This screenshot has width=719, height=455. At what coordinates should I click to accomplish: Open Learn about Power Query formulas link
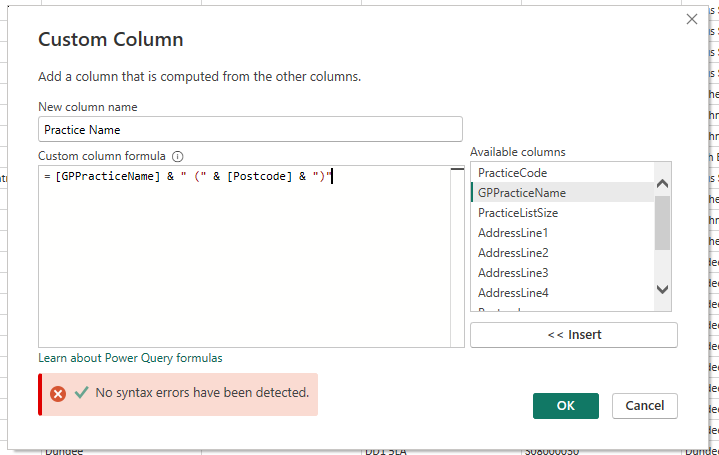pyautogui.click(x=130, y=358)
